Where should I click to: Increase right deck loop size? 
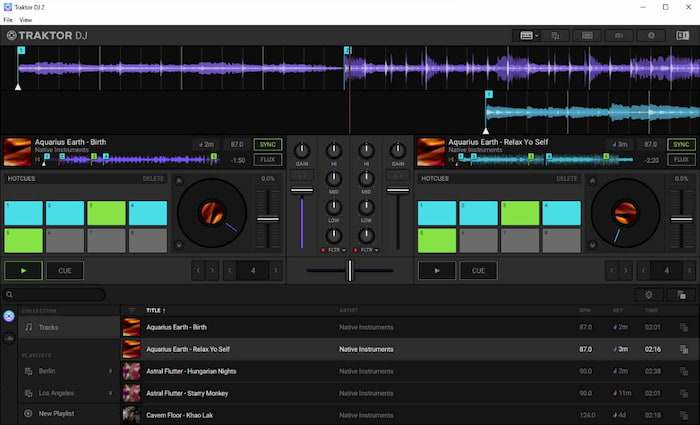(x=689, y=271)
